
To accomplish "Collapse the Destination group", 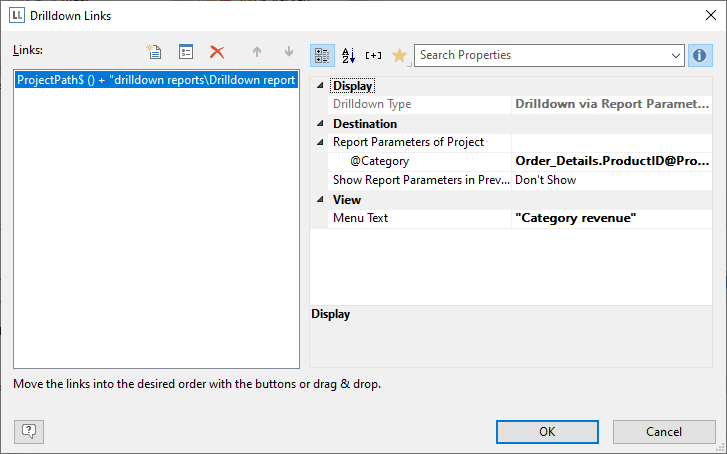I will pyautogui.click(x=320, y=124).
